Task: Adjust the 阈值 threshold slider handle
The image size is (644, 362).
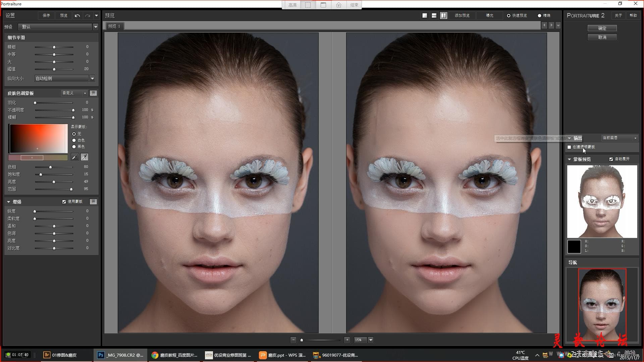Action: (54, 69)
